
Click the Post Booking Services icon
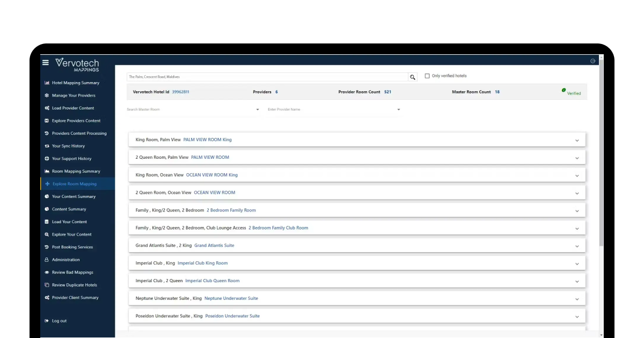(x=47, y=247)
